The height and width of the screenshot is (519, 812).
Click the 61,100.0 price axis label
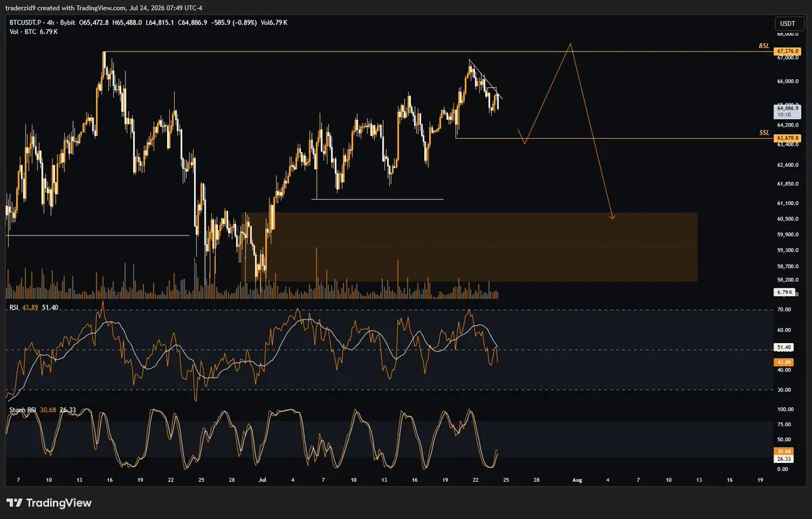click(x=788, y=203)
